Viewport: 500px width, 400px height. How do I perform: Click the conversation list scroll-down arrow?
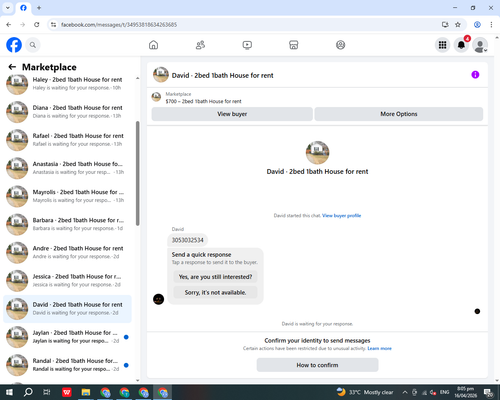pyautogui.click(x=137, y=380)
